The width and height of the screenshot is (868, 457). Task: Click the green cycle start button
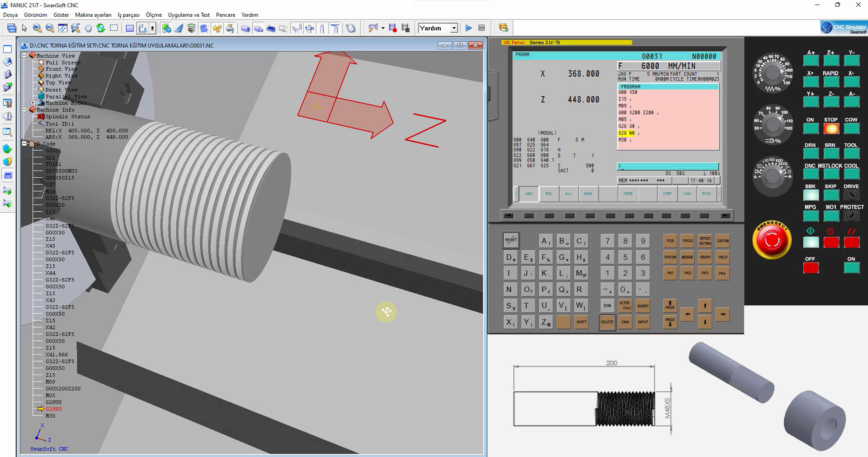(811, 242)
